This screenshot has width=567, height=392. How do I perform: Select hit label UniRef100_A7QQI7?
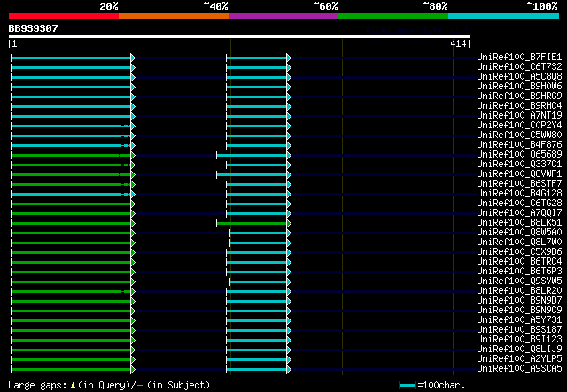click(x=520, y=213)
